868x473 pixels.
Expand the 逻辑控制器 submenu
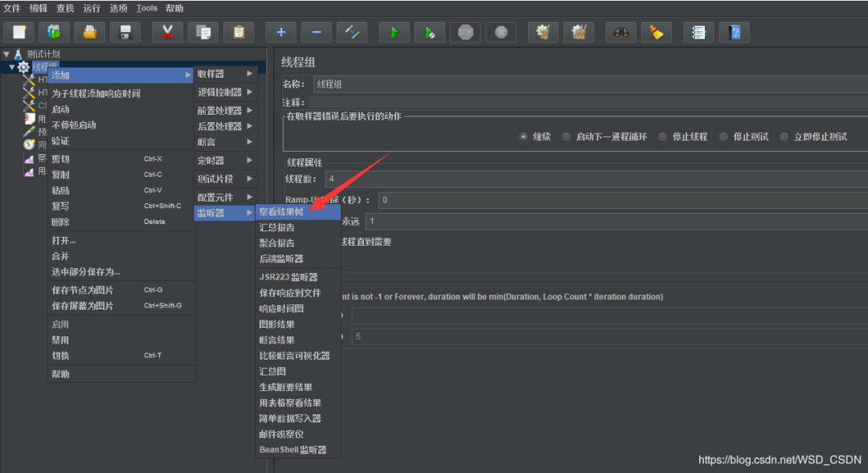click(224, 92)
